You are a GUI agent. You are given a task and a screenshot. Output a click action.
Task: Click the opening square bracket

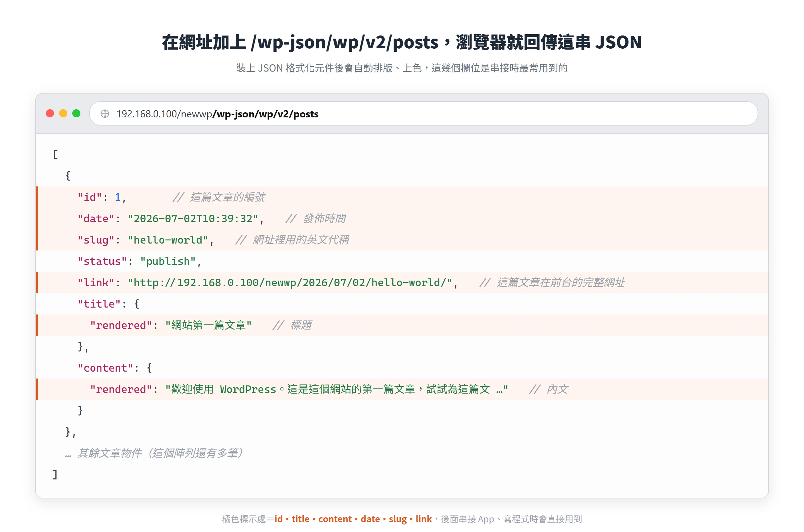[55, 154]
